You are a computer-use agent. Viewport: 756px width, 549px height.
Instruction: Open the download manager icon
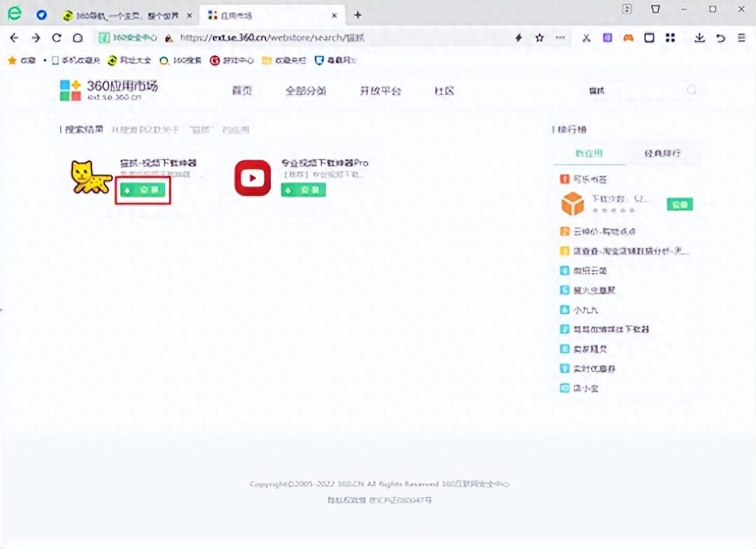pos(699,39)
